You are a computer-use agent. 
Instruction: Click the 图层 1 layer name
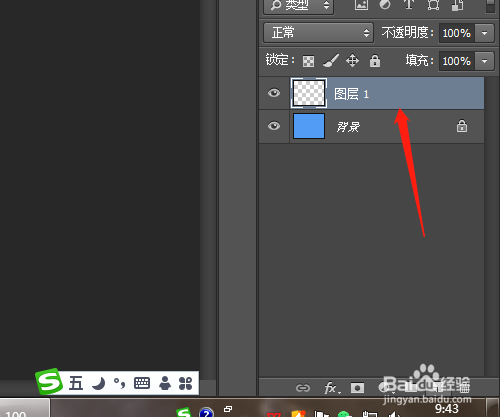(x=351, y=94)
